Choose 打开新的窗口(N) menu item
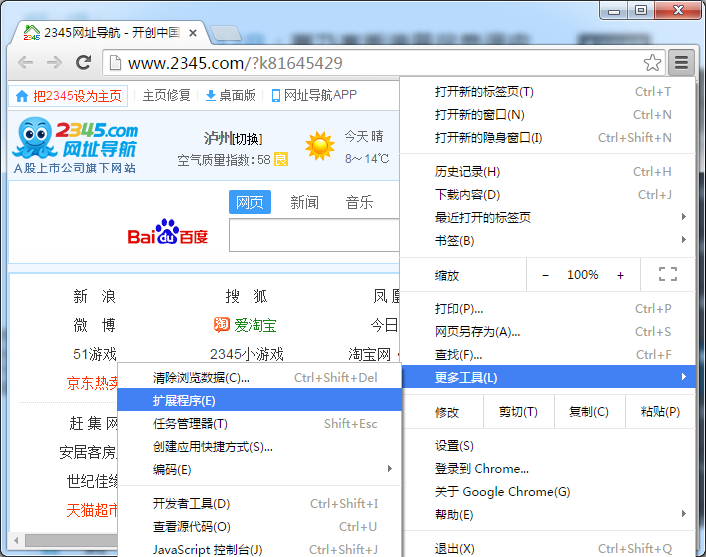Viewport: 706px width, 557px height. (548, 115)
